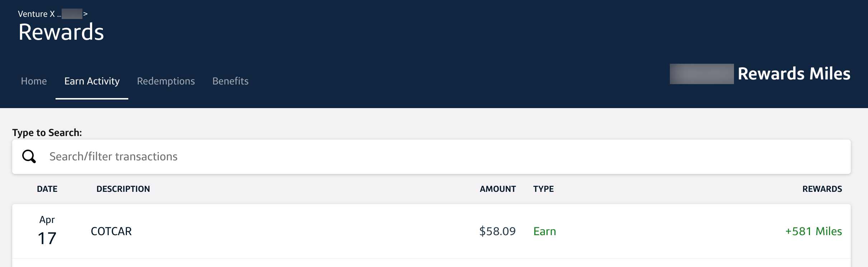Click the Apr 17 date on the transaction
This screenshot has height=267, width=868.
click(x=47, y=229)
